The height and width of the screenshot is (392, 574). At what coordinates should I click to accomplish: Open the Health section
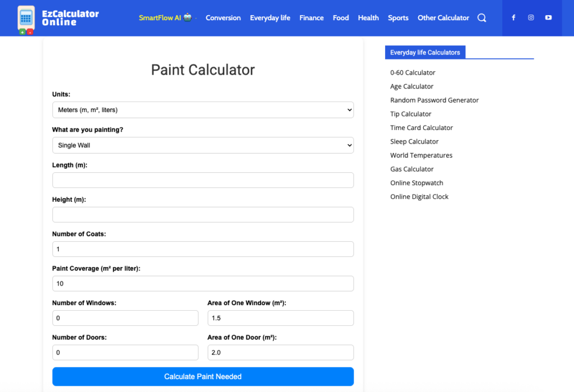(368, 17)
